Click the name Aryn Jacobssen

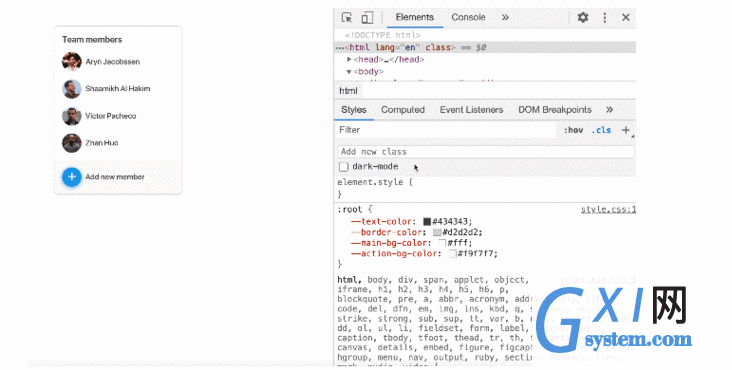pyautogui.click(x=113, y=62)
